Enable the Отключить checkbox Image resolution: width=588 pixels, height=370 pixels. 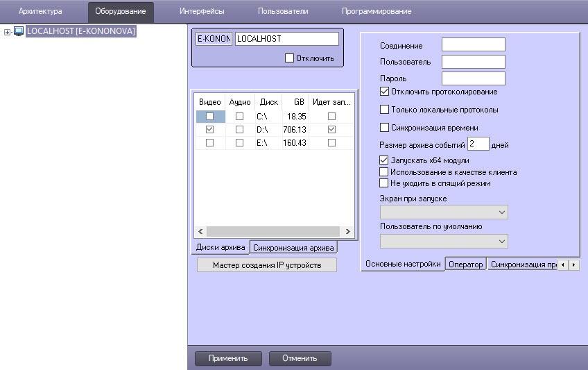tap(290, 58)
